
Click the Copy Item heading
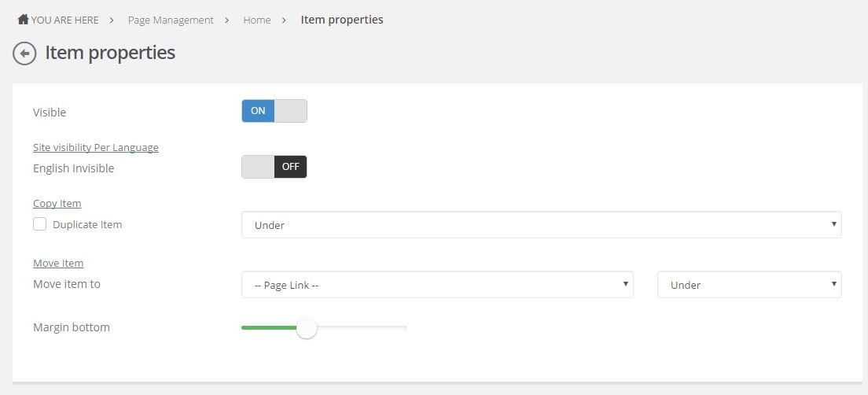57,203
